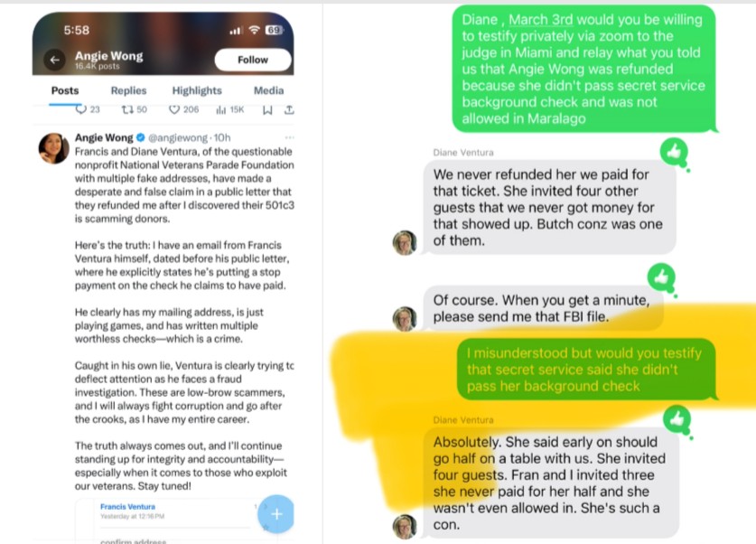Open the March 3rd date link

[x=540, y=20]
